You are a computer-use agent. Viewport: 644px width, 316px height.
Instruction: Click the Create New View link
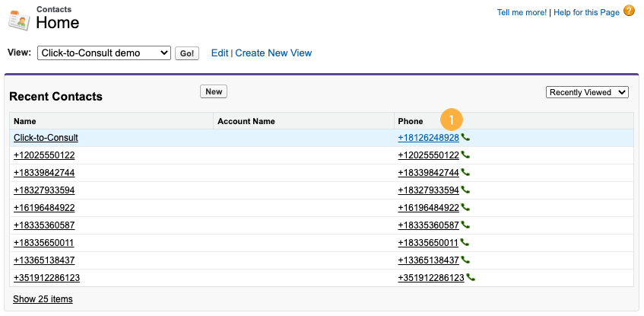274,53
